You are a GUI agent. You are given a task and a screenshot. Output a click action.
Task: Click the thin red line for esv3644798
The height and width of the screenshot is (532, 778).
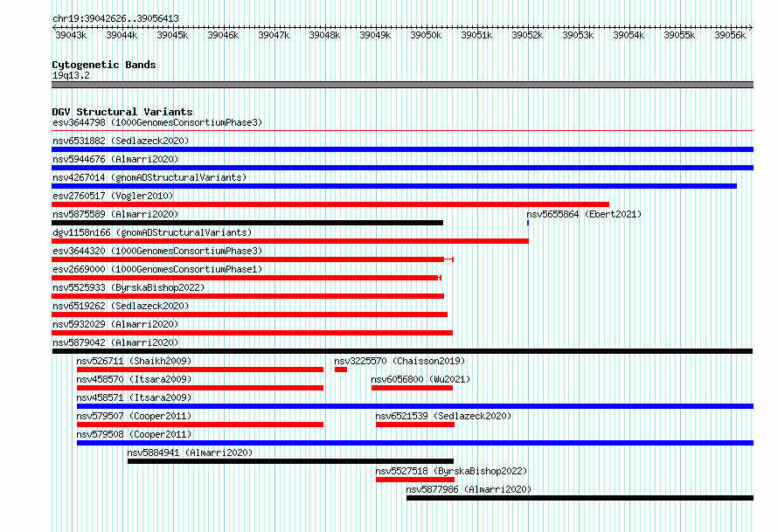point(402,131)
